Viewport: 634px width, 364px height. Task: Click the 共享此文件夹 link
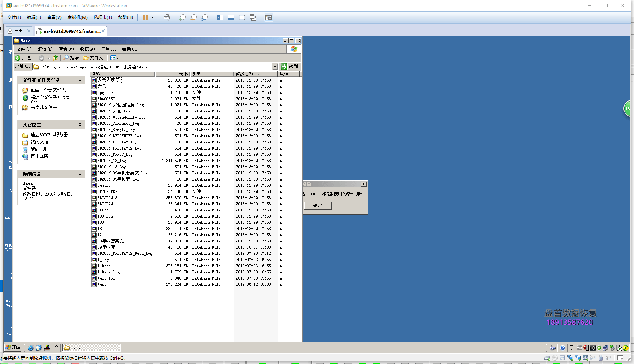click(44, 107)
